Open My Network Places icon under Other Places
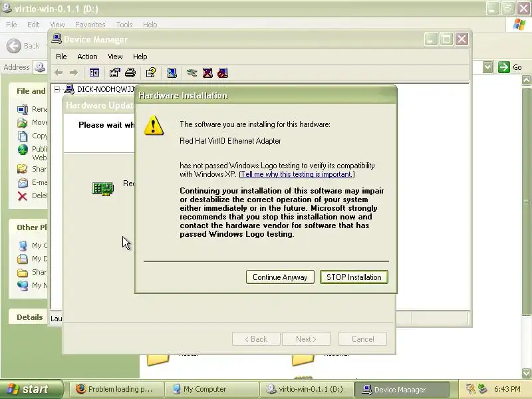Viewport: 532px width, 399px height. click(23, 285)
